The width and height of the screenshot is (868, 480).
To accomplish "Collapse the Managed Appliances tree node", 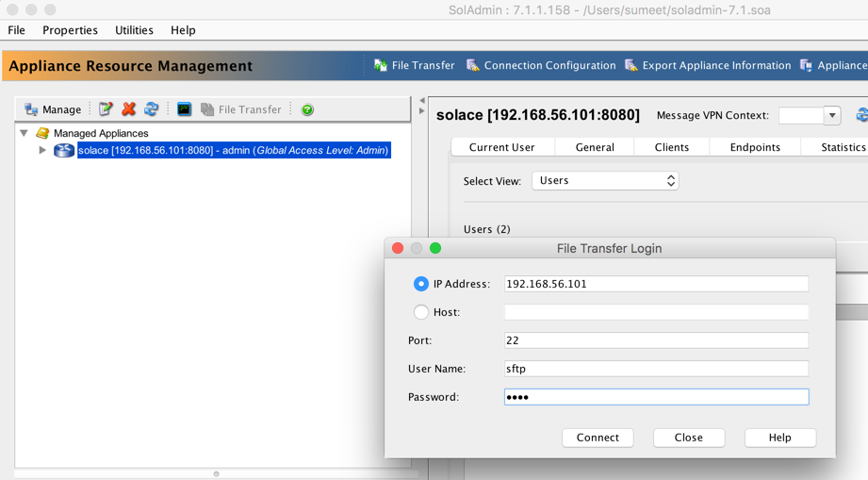I will tap(24, 133).
